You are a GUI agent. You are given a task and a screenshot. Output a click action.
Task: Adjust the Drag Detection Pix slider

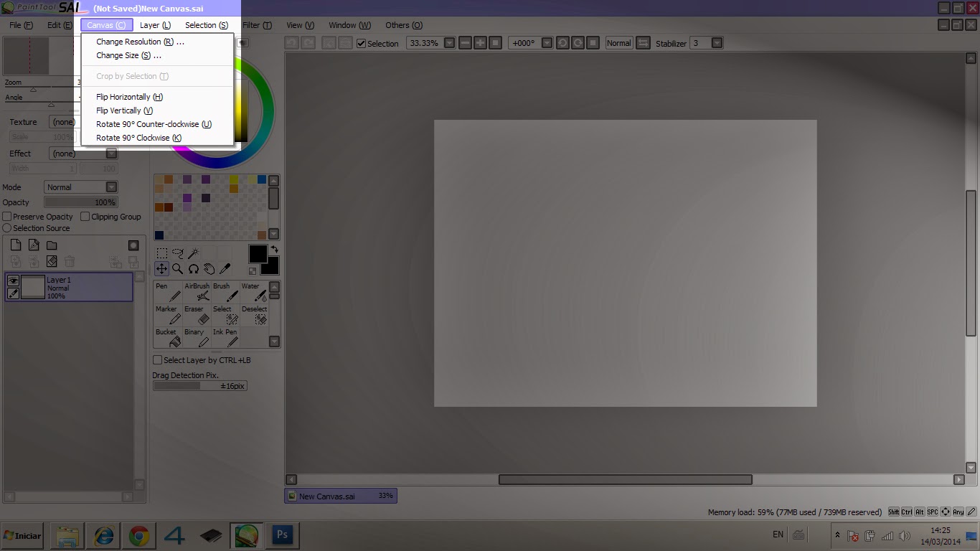(199, 386)
